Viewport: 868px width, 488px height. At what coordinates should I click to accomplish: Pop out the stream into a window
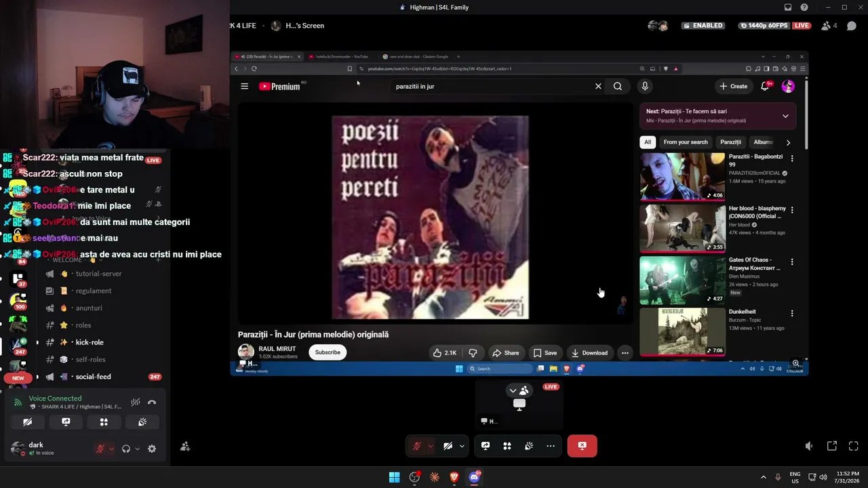[x=832, y=446]
